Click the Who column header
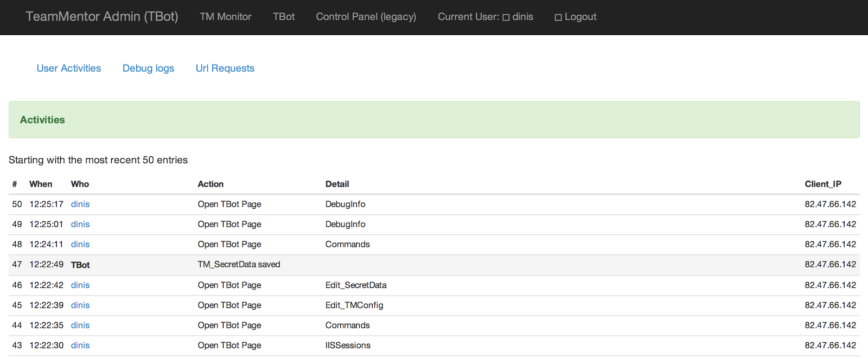Image resolution: width=868 pixels, height=359 pixels. tap(80, 184)
